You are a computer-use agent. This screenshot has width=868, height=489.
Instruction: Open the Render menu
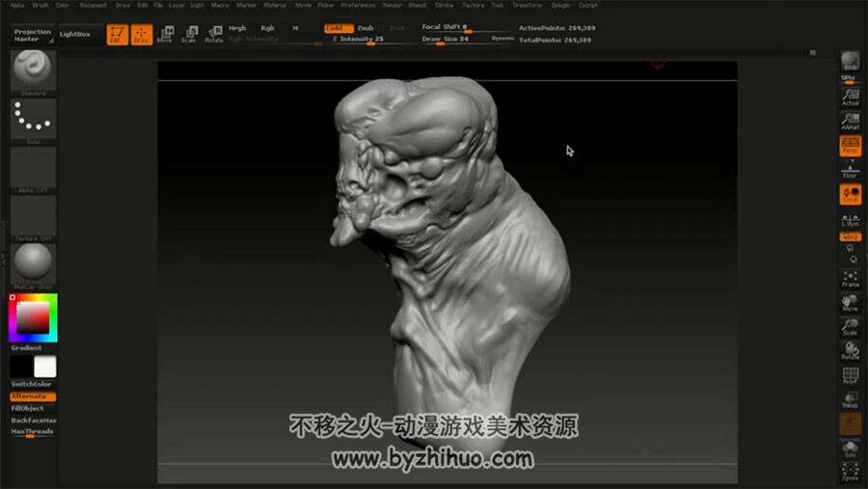(392, 5)
